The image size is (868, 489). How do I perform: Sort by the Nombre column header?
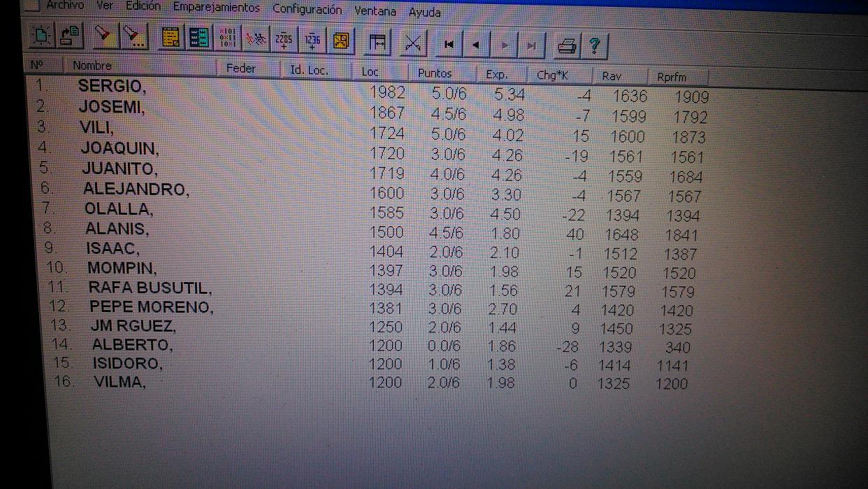tap(92, 66)
